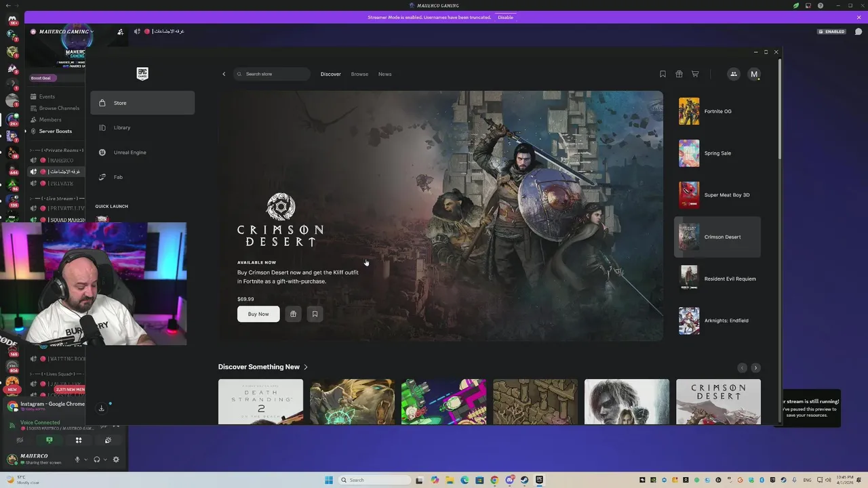Screen dimensions: 868x488
Task: Open Server Boosts in Discord
Action: click(57, 131)
